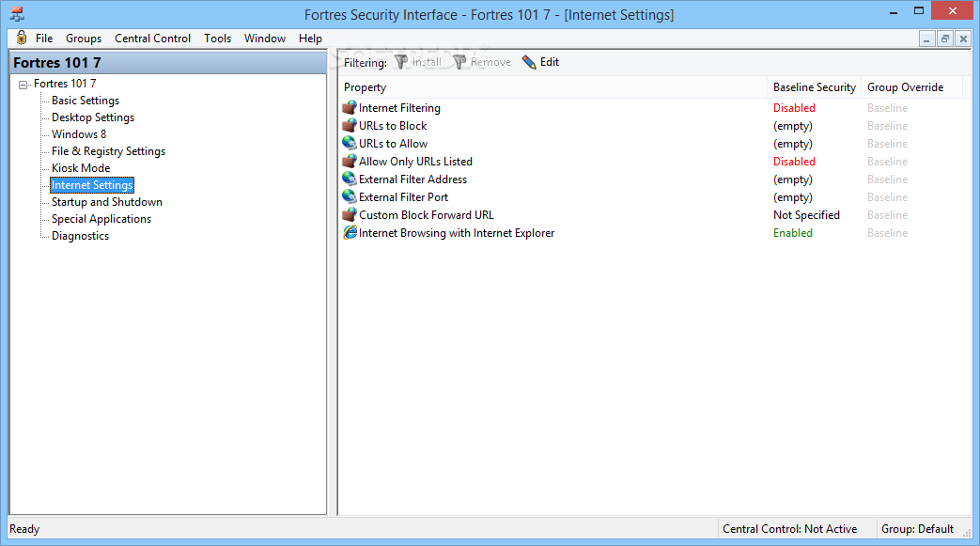The width and height of the screenshot is (980, 546).
Task: Restore the inner Internet Settings child window
Action: 945,39
